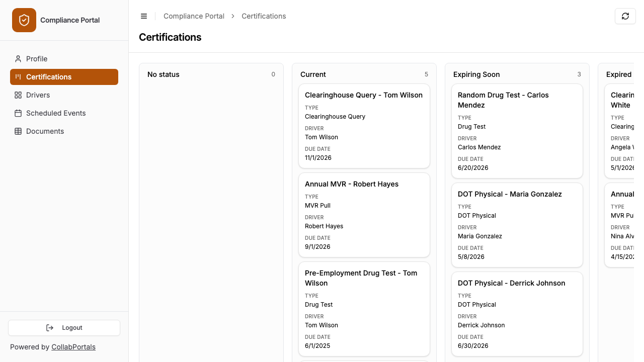Click the Expiring Soon count 3

pos(579,74)
